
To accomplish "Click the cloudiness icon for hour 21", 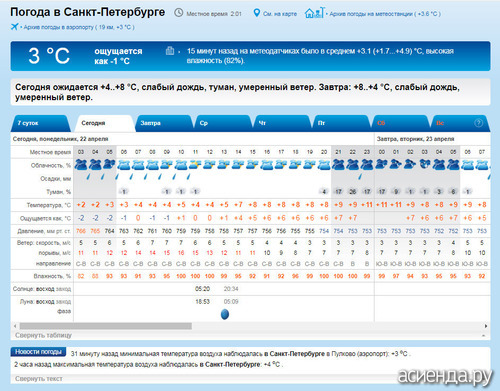I will click(x=338, y=165).
